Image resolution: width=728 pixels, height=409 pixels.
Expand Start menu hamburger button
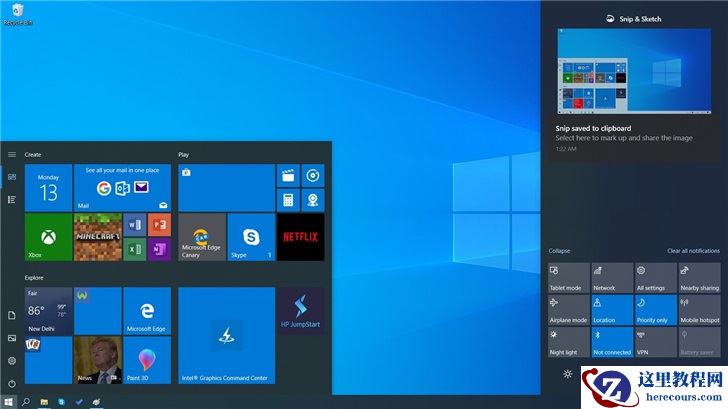(x=12, y=155)
